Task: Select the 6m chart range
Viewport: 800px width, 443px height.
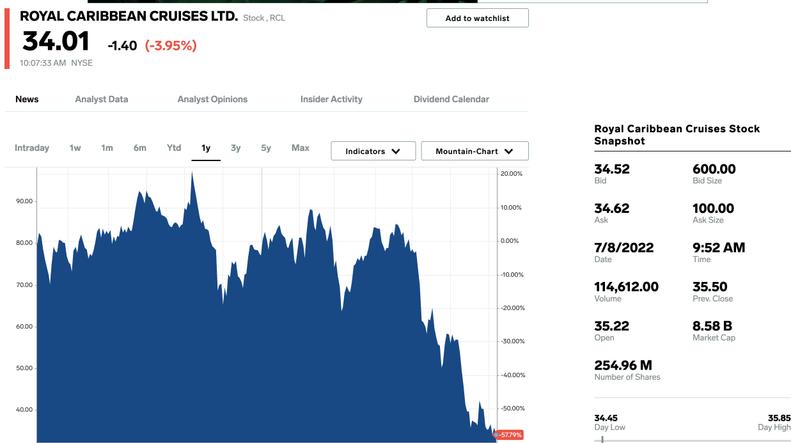Action: (x=140, y=148)
